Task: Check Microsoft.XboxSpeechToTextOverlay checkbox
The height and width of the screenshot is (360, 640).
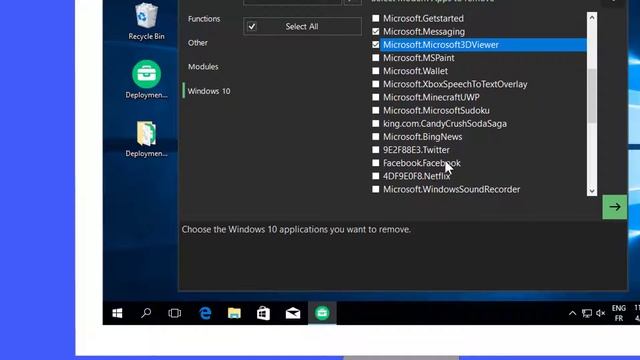Action: [376, 84]
